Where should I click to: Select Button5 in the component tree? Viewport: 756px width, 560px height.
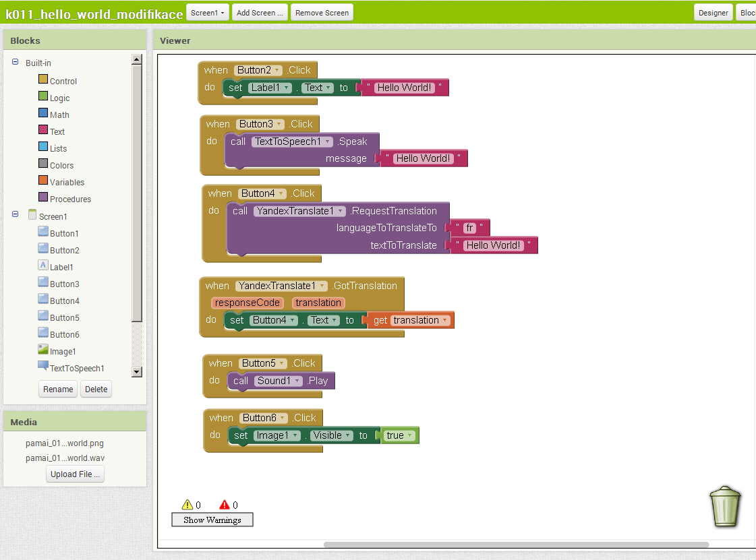click(65, 317)
